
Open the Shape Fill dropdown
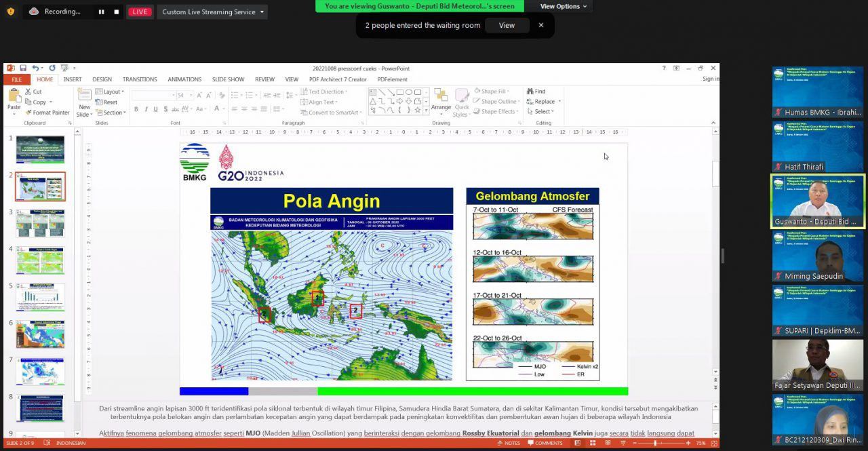(x=493, y=91)
